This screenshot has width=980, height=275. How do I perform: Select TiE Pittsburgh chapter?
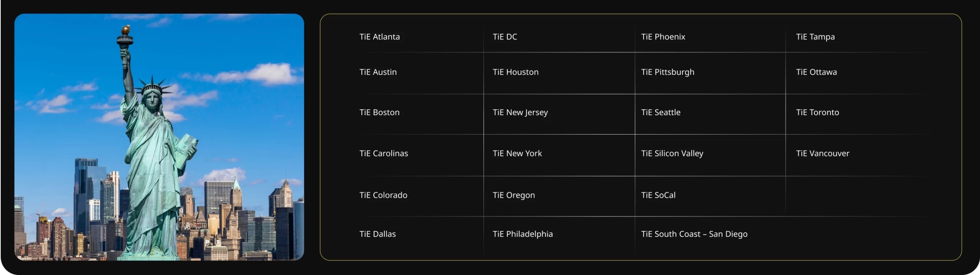[668, 72]
